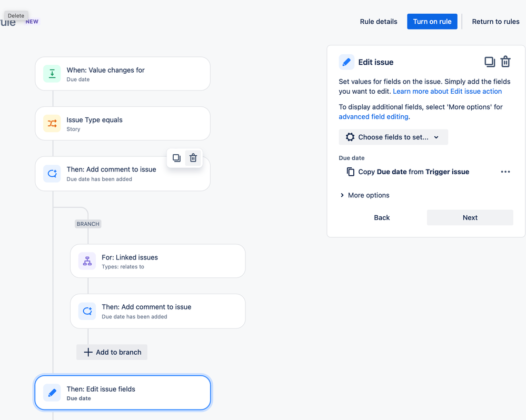This screenshot has width=526, height=420.
Task: Click the copy icon beside Copy Due date
Action: coord(350,172)
